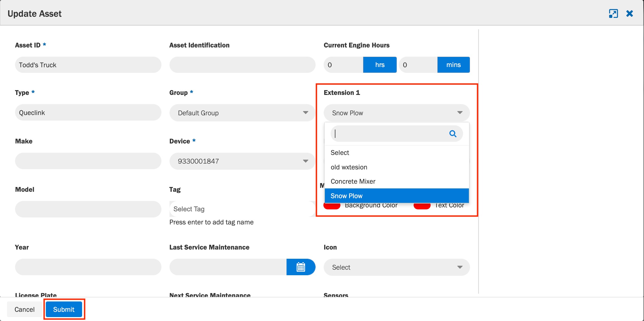Choose highlighted Snow Plow option
Viewport: 644px width, 321px height.
click(397, 196)
